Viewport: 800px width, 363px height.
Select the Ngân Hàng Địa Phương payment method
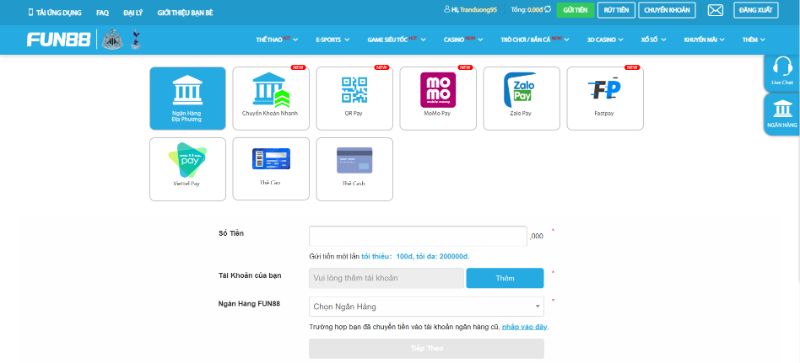pyautogui.click(x=187, y=99)
